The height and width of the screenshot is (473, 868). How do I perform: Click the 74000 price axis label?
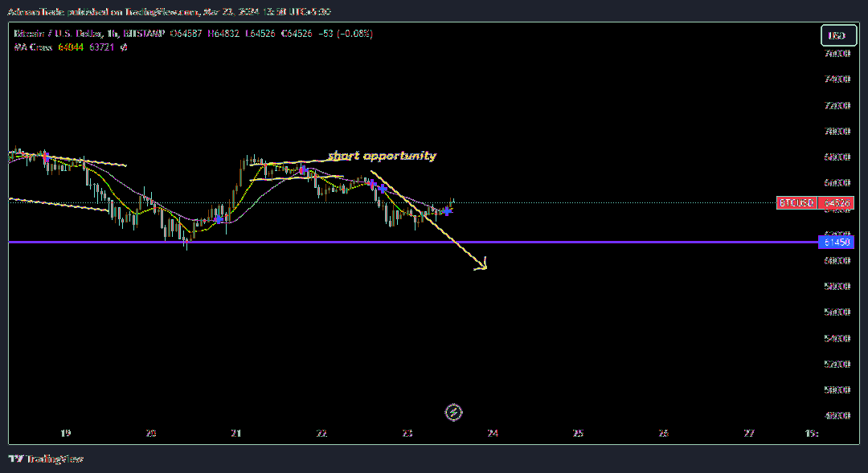point(837,80)
